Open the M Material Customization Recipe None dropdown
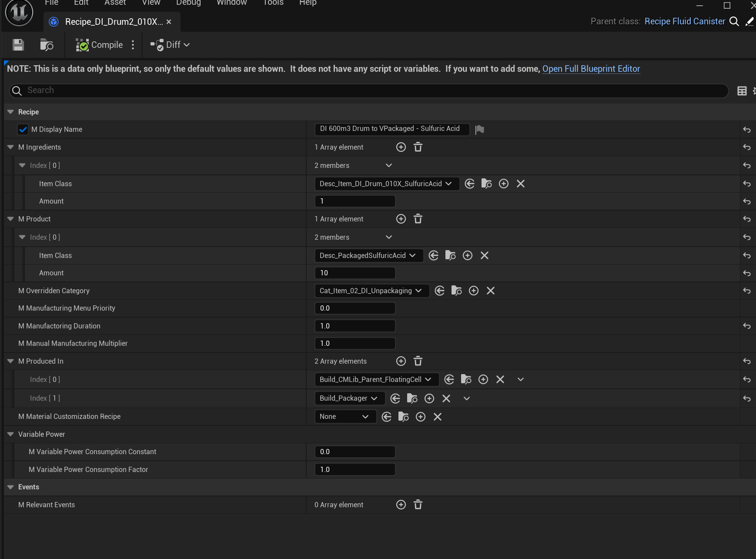This screenshot has width=756, height=559. pos(345,417)
